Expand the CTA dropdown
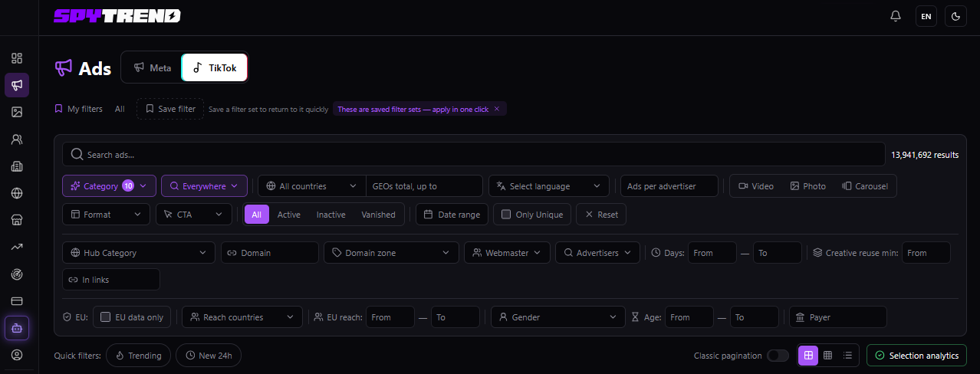The height and width of the screenshot is (374, 980). tap(194, 215)
